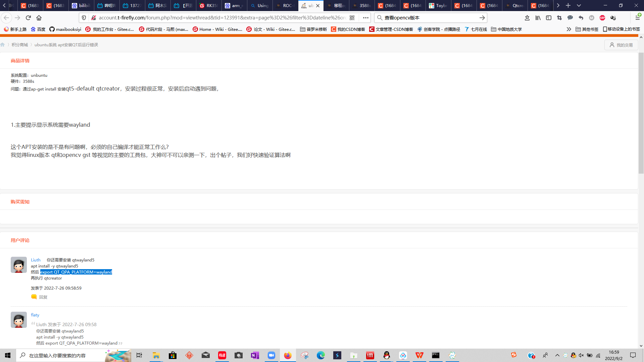Open 移动设备上的书签 folder

tap(622, 29)
